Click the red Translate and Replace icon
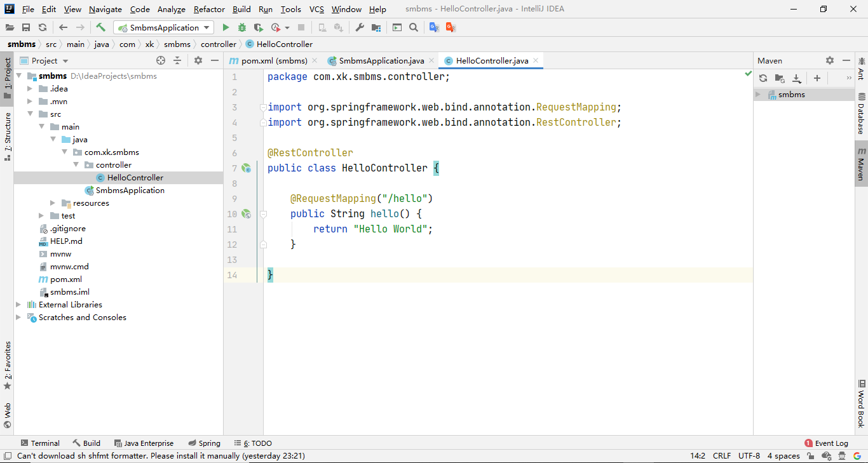 point(451,27)
